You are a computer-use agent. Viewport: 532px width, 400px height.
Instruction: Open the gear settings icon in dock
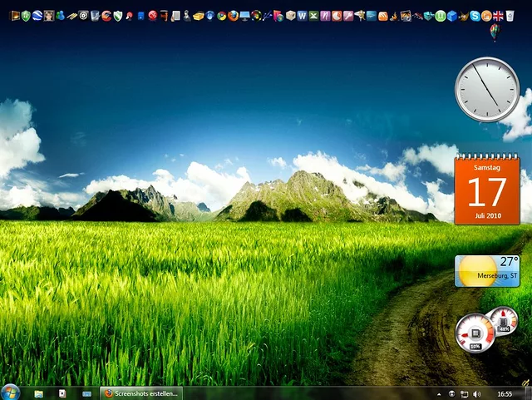(83, 16)
